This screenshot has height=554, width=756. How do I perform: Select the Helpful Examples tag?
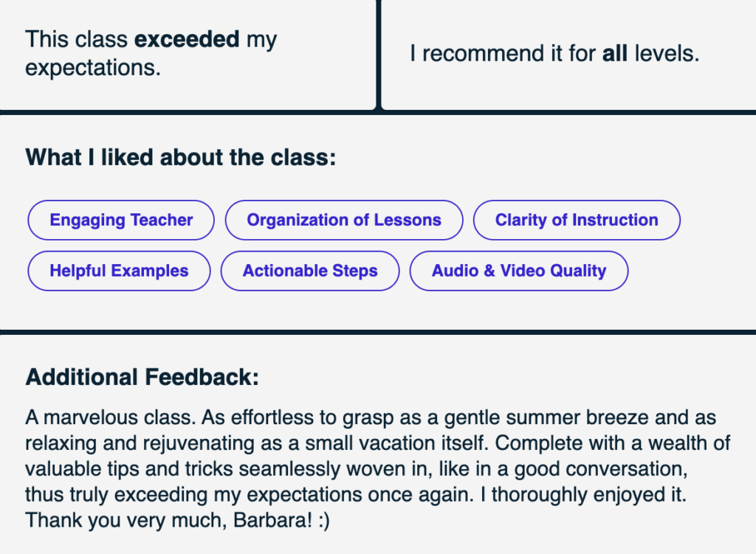pyautogui.click(x=119, y=271)
